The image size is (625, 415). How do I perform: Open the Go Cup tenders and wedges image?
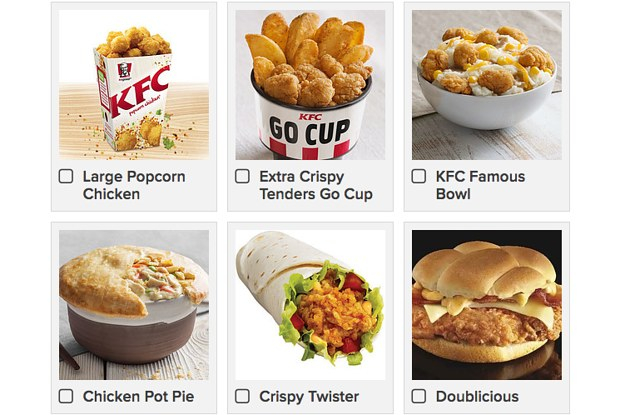tap(310, 85)
